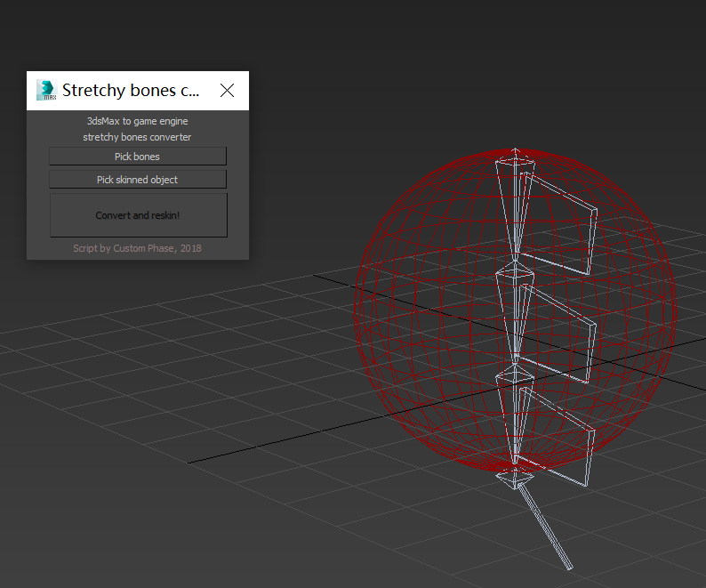Screen dimensions: 706x588
Task: Click the Pick skinned object button
Action: coord(138,180)
